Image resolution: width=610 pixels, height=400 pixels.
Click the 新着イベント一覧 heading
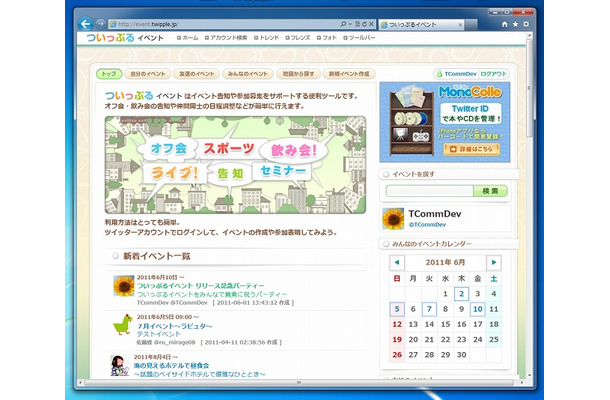coord(157,256)
